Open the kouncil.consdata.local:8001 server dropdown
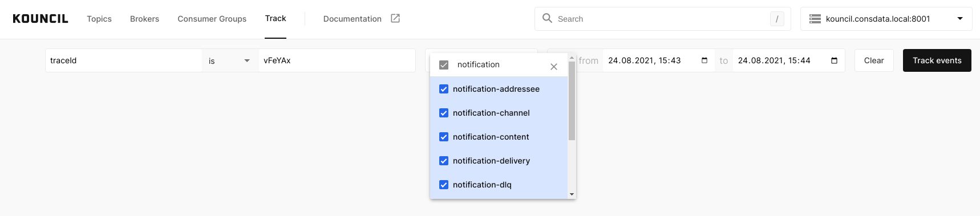The image size is (980, 216). 886,19
